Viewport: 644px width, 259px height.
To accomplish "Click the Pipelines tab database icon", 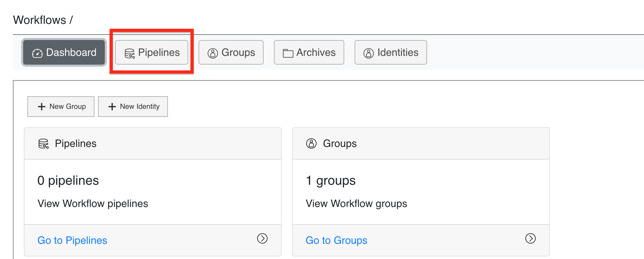I will point(130,53).
